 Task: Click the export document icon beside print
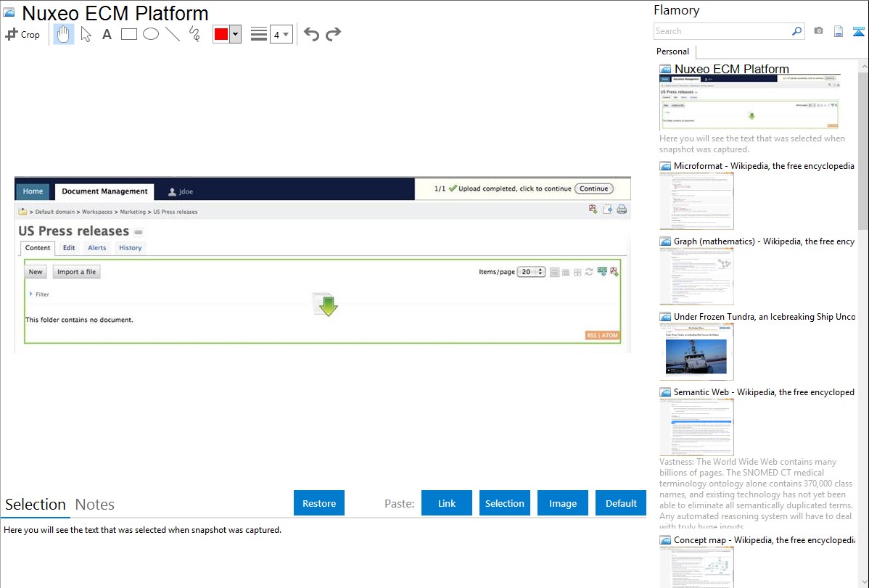coord(607,209)
